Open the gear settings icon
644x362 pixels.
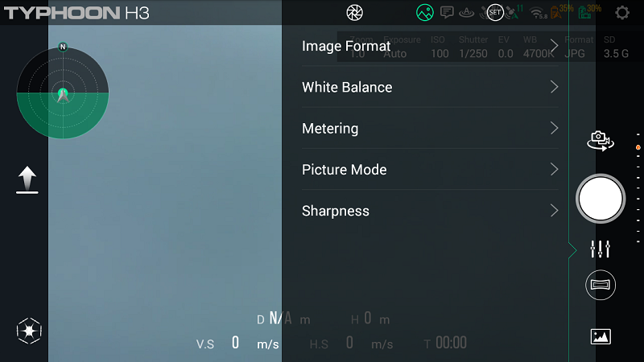click(622, 13)
